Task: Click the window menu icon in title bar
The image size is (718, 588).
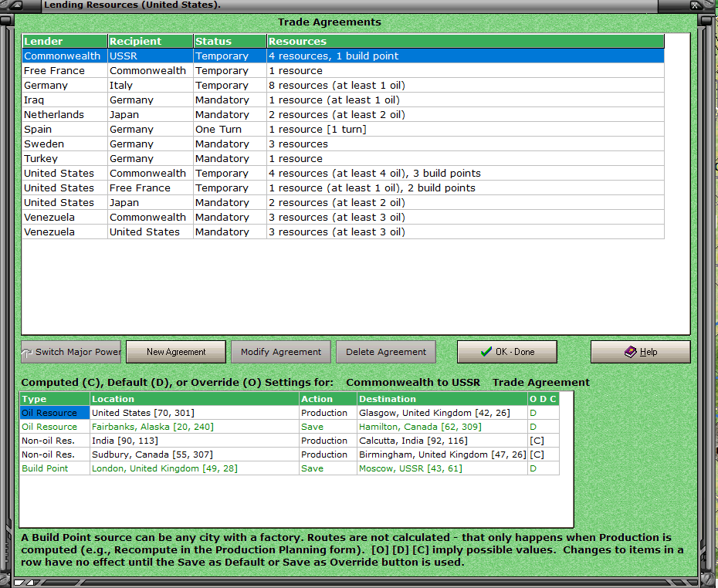Action: [16, 5]
